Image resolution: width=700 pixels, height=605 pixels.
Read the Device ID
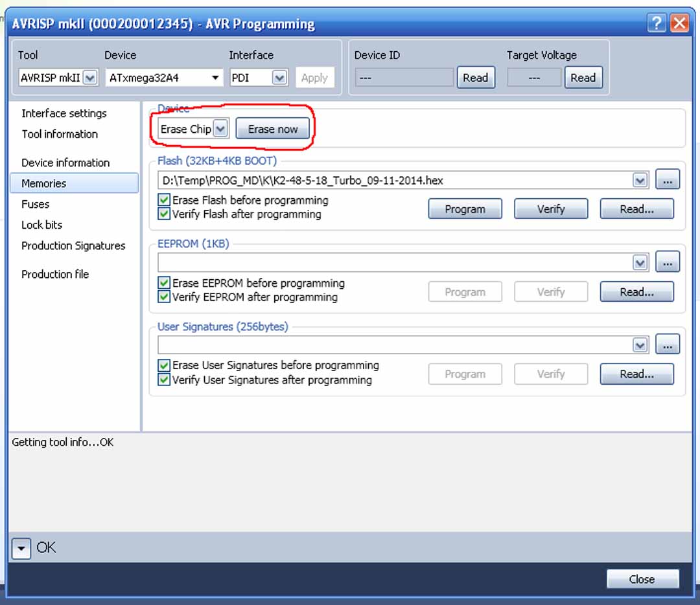[x=476, y=78]
